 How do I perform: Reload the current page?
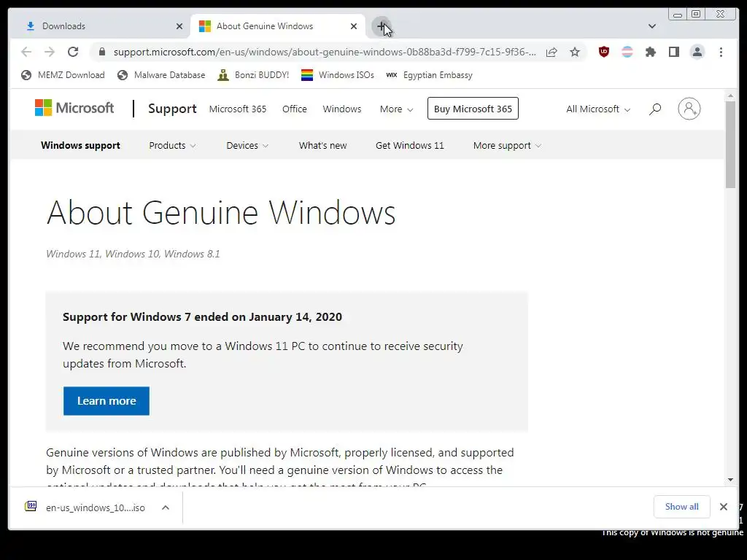tap(73, 52)
